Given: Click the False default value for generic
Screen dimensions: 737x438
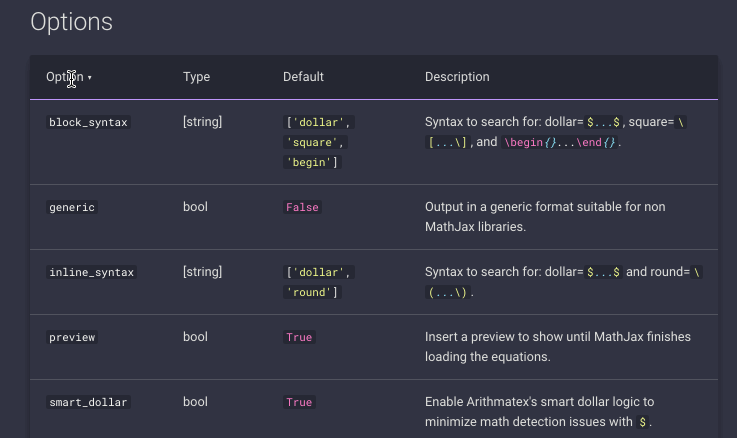Looking at the screenshot, I should [302, 207].
